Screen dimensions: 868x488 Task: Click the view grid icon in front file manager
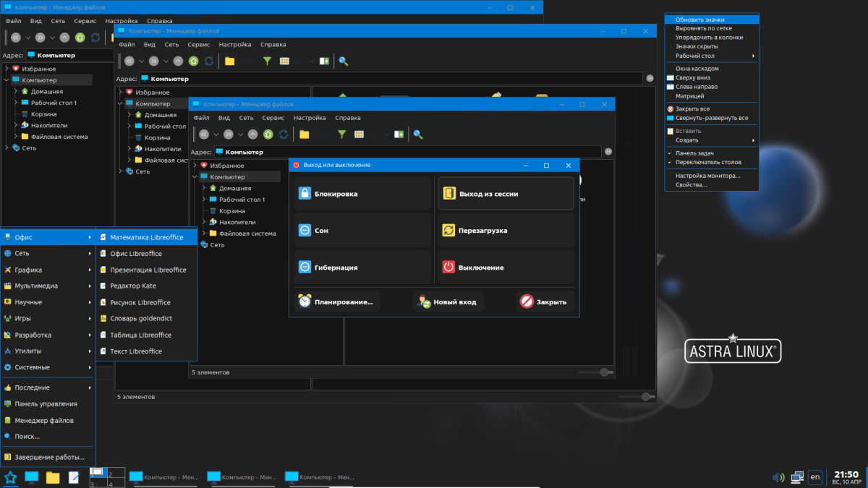pyautogui.click(x=359, y=134)
